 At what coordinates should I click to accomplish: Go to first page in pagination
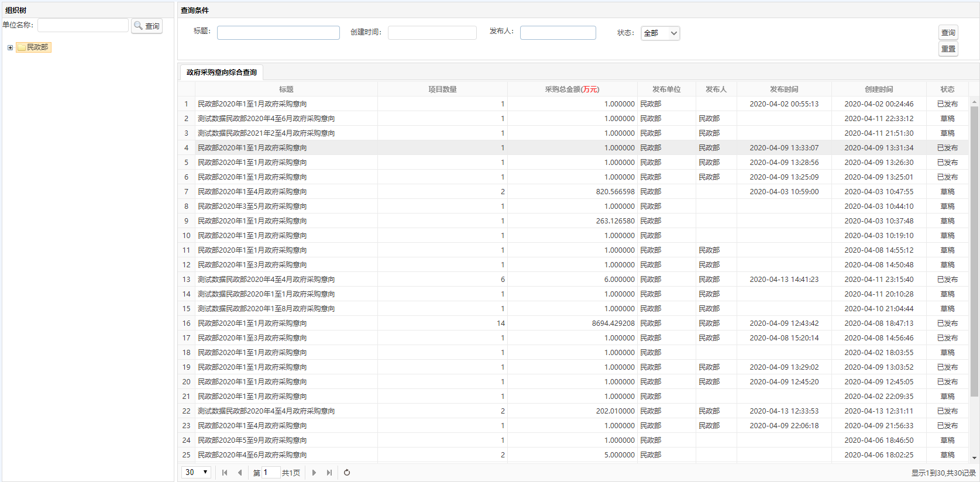tap(225, 473)
